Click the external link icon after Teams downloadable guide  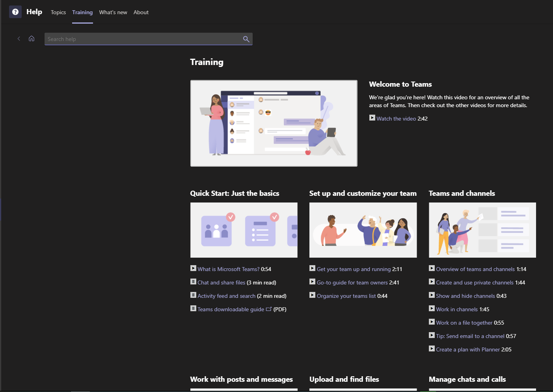[x=269, y=309]
